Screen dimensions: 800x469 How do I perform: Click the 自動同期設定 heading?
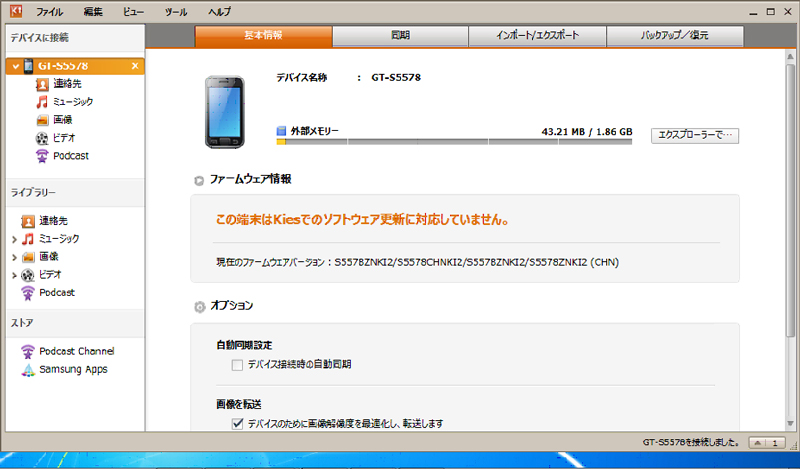[x=244, y=345]
